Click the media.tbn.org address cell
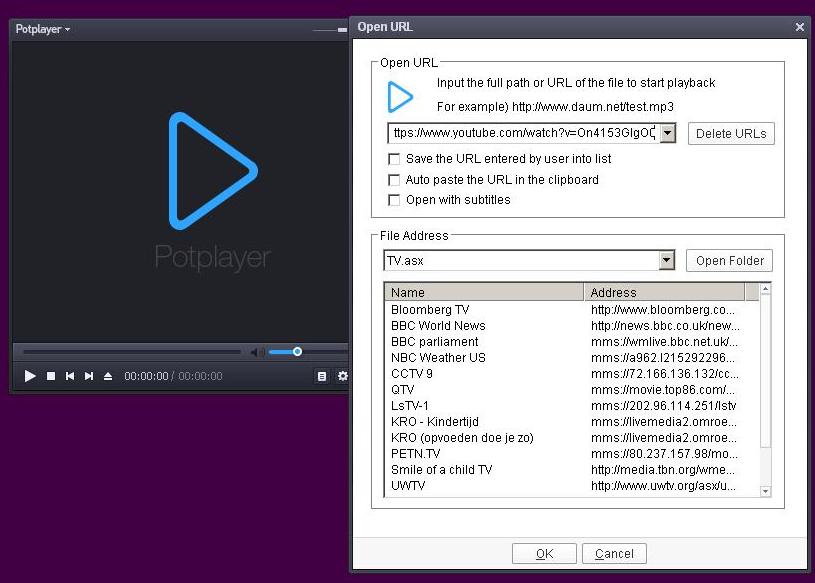Viewport: 815px width, 583px height. pyautogui.click(x=663, y=470)
